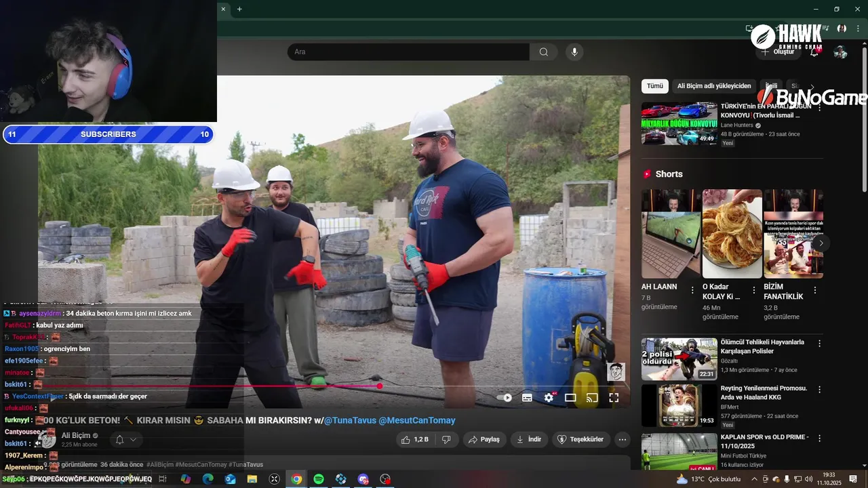868x488 pixels.
Task: Open options for O Kadar KOLAY short
Action: point(753,290)
